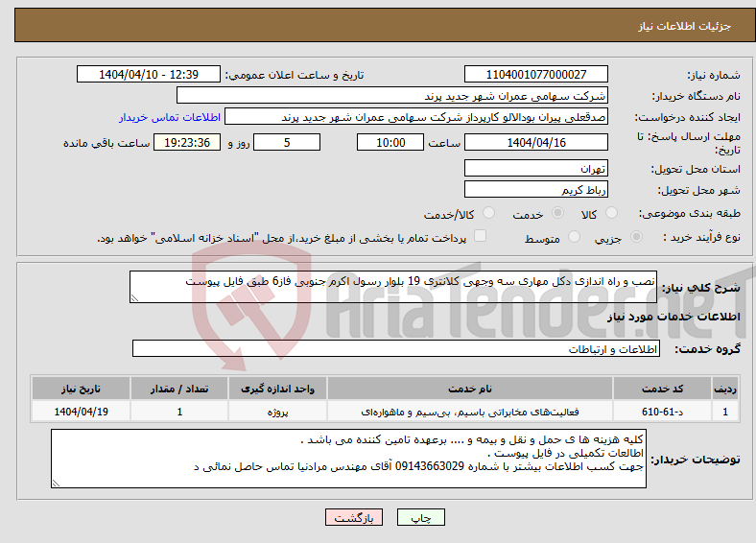
Task: Click the date cell 1404/04/19
Action: (81, 412)
